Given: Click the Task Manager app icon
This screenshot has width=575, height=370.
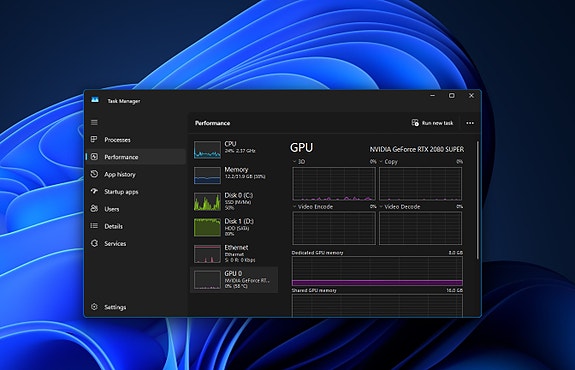Looking at the screenshot, I should pyautogui.click(x=95, y=100).
